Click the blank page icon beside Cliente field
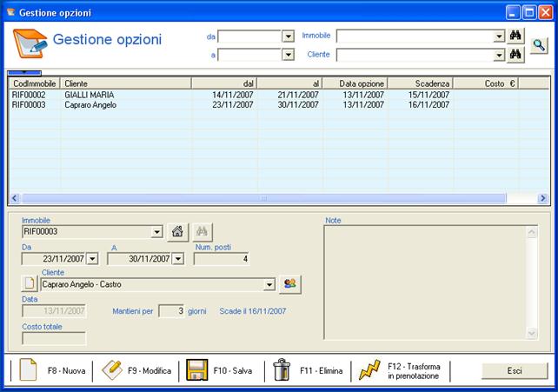Viewport: 558px width, 392px height. [x=30, y=283]
